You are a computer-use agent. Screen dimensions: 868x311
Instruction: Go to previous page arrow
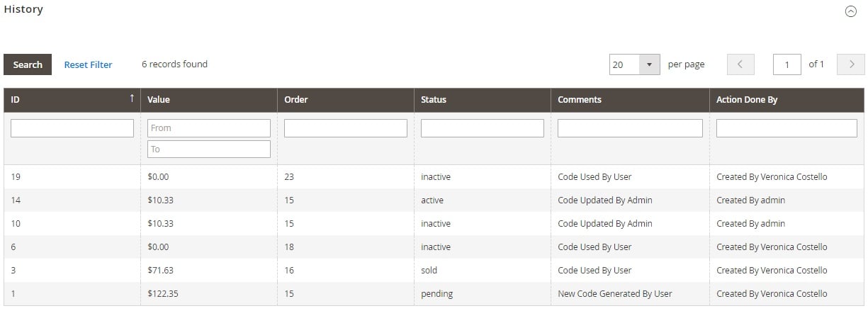tap(740, 64)
